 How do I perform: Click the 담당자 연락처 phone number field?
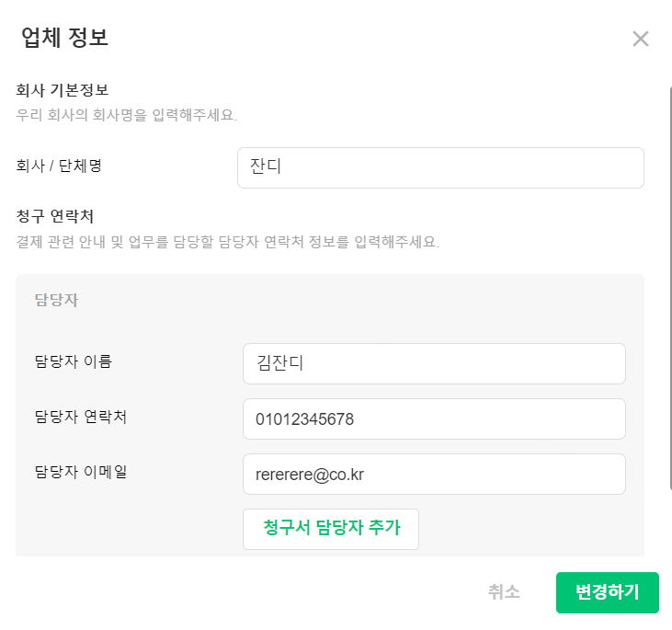pos(434,418)
